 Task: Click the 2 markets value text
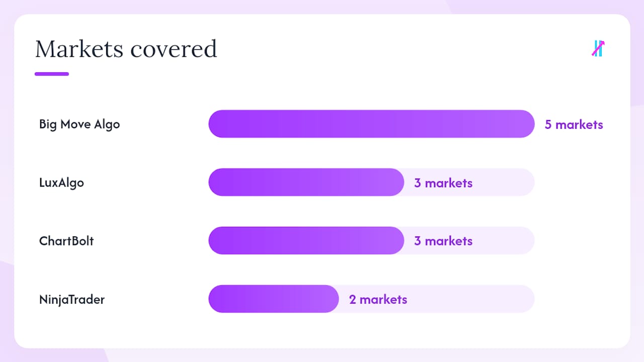(378, 300)
